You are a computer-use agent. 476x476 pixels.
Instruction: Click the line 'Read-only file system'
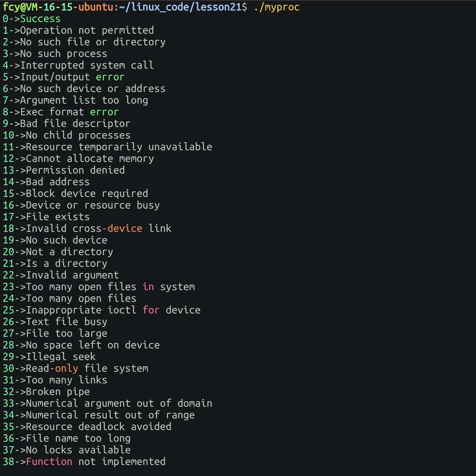click(x=87, y=368)
